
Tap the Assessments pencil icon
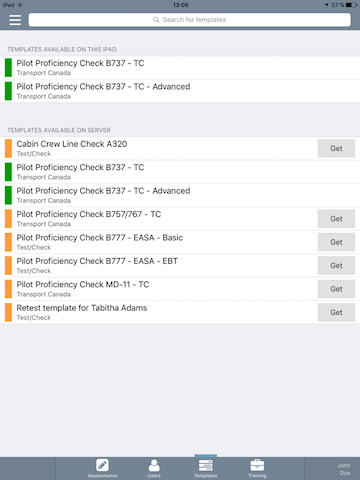pyautogui.click(x=102, y=465)
